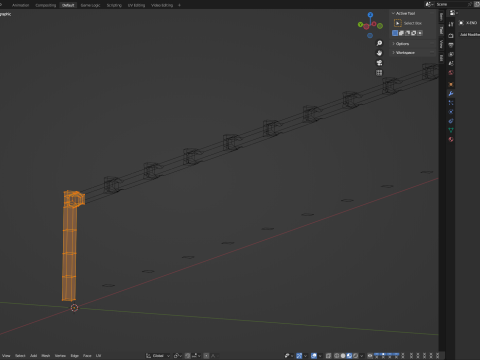Toggle Show Overlays in the viewport header
This screenshot has height=360, width=480.
coord(314,356)
